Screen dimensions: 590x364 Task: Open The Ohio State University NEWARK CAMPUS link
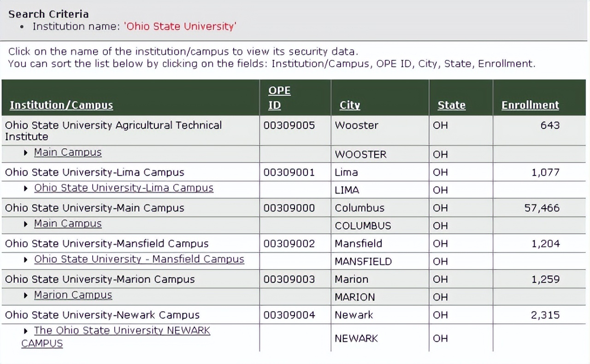122,330
